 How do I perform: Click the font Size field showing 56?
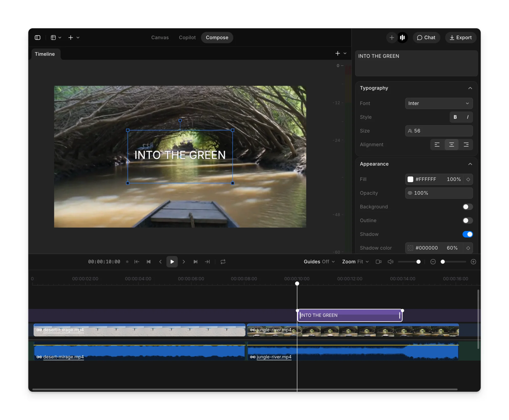(439, 131)
